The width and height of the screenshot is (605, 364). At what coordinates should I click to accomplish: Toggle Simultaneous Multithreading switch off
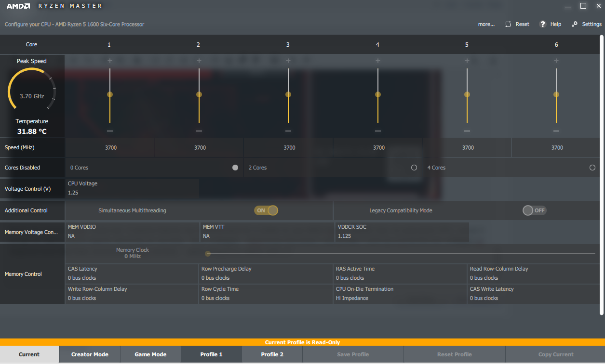coord(266,210)
